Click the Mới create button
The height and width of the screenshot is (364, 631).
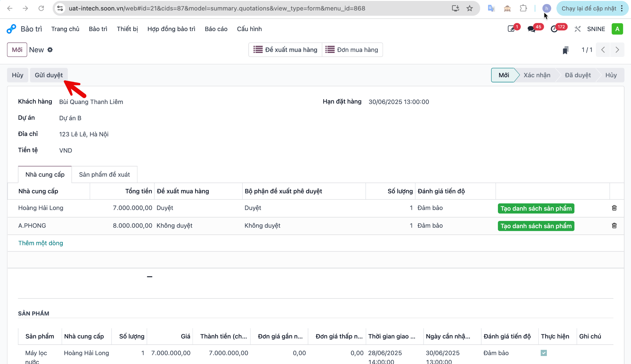[17, 50]
